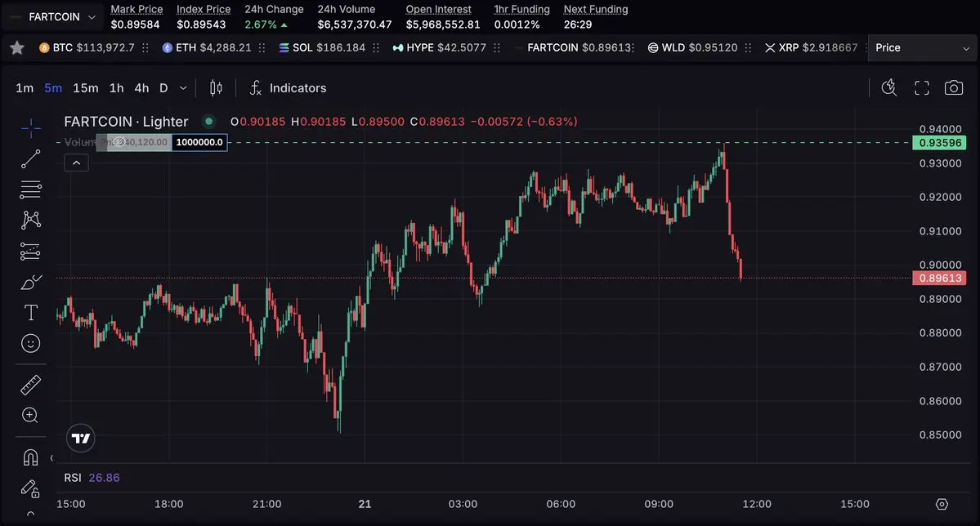Viewport: 980px width, 526px height.
Task: Select the Text annotation tool
Action: (x=30, y=312)
